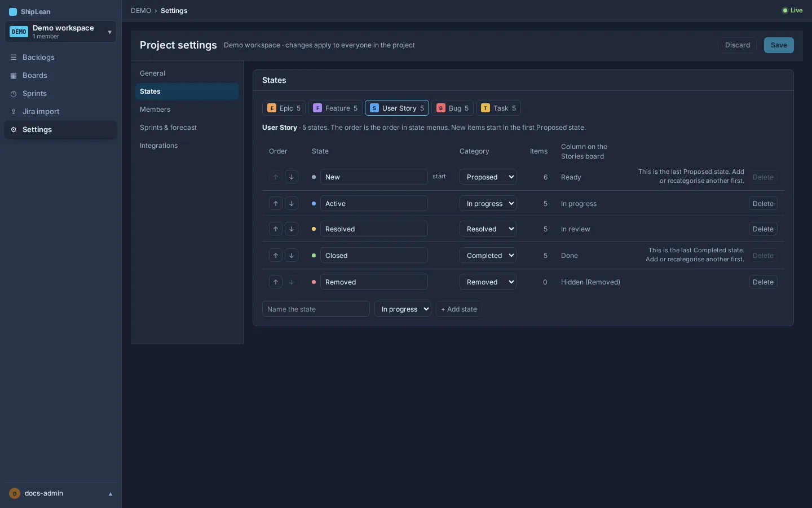Open Jira import page
The width and height of the screenshot is (812, 508).
(x=61, y=111)
